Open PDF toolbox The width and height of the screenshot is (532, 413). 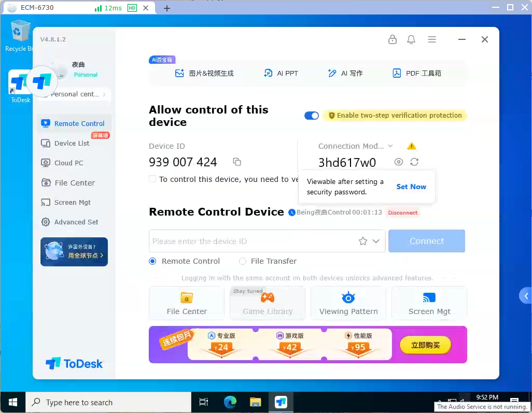point(417,73)
